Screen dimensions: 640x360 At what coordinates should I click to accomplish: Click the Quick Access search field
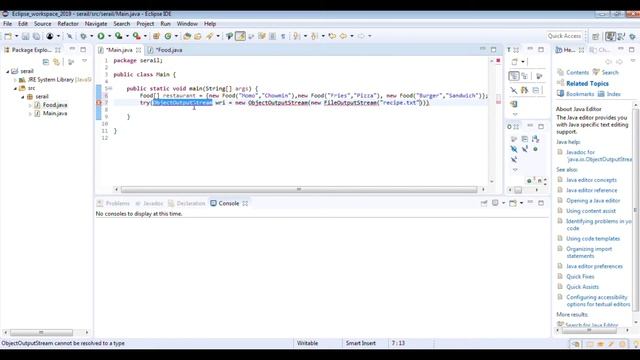(x=564, y=36)
